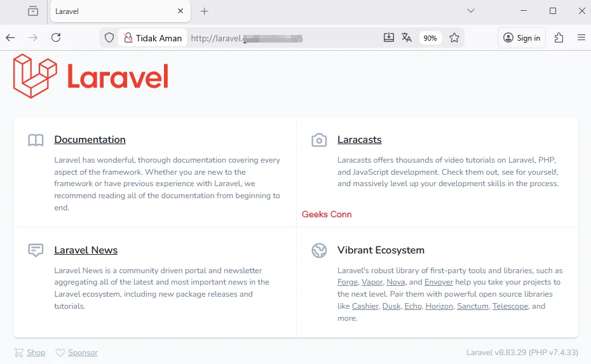Minimize the browser window

pos(524,11)
